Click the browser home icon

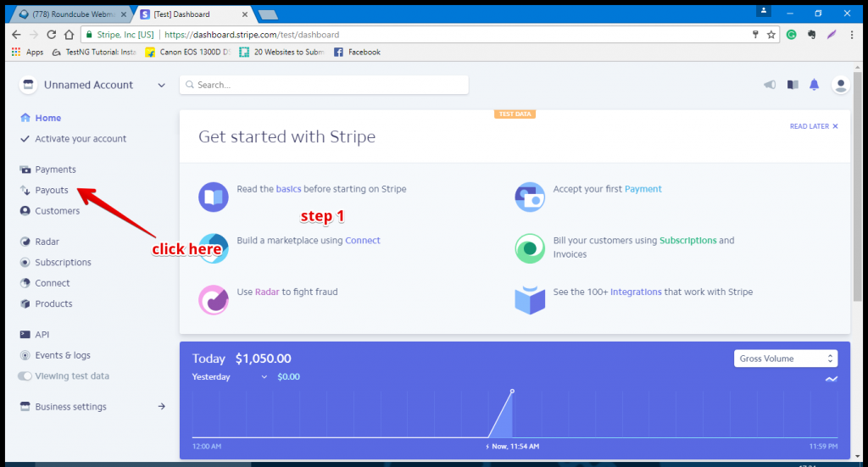pyautogui.click(x=69, y=34)
